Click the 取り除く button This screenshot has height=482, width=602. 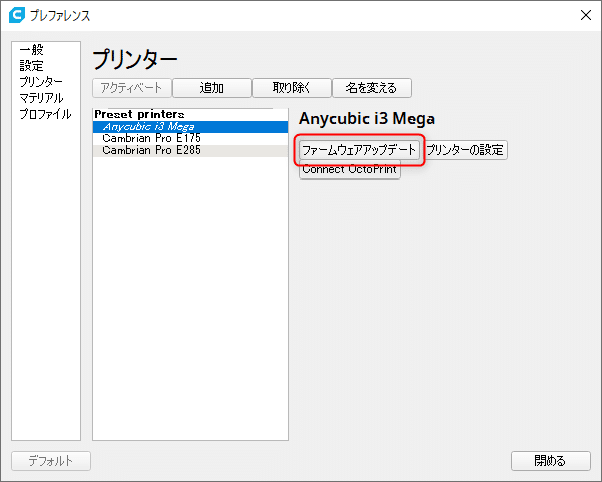(x=291, y=88)
